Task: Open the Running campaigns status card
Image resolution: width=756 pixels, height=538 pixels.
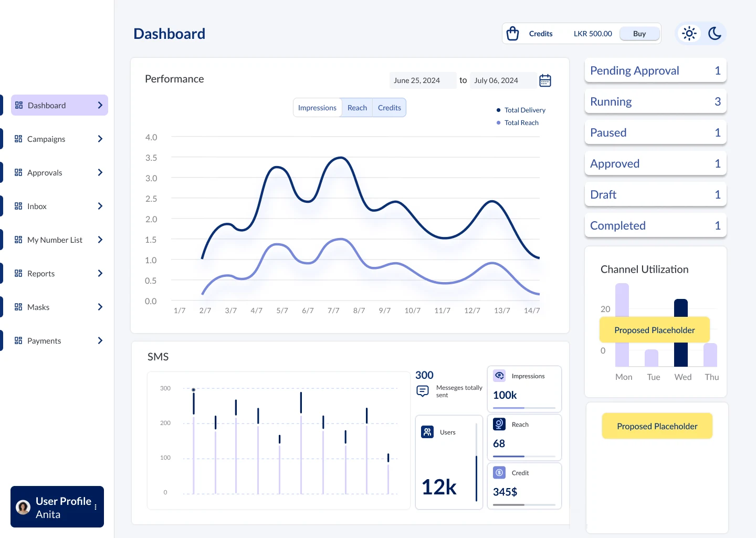Action: click(x=655, y=101)
